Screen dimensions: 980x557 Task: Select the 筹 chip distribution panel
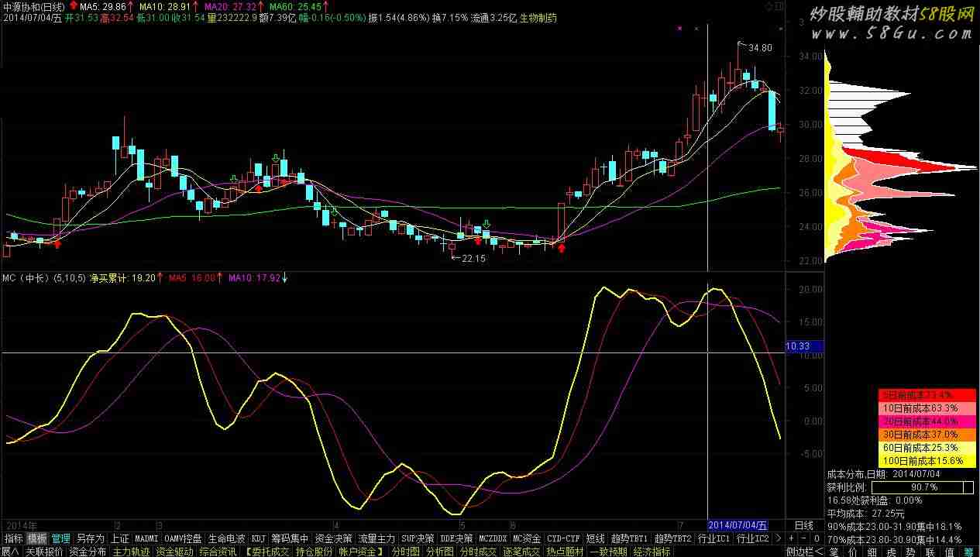[x=969, y=552]
